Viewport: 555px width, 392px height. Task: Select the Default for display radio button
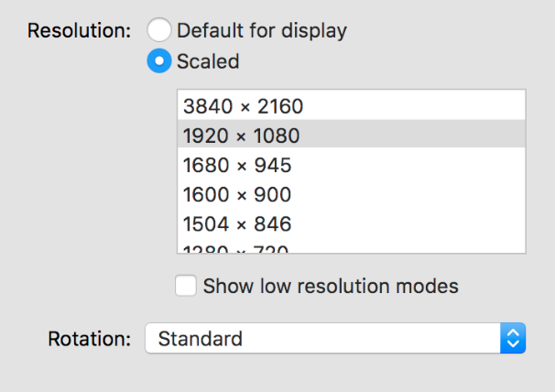159,29
